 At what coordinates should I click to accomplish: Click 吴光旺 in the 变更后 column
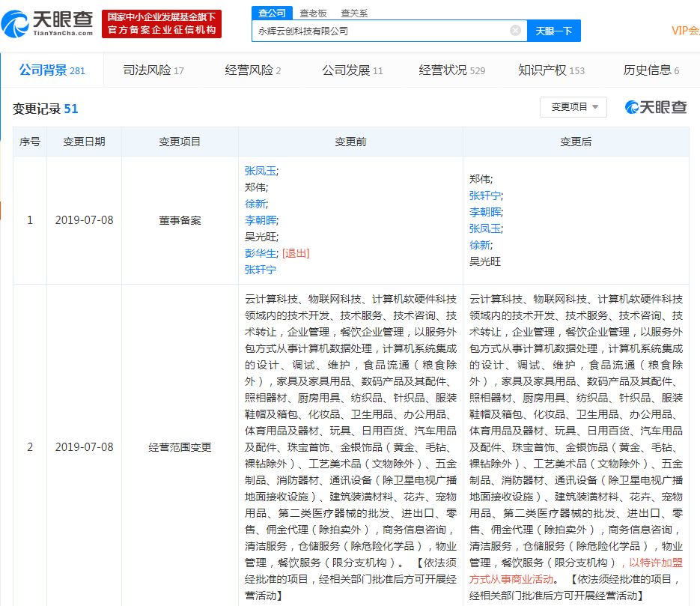tap(485, 261)
